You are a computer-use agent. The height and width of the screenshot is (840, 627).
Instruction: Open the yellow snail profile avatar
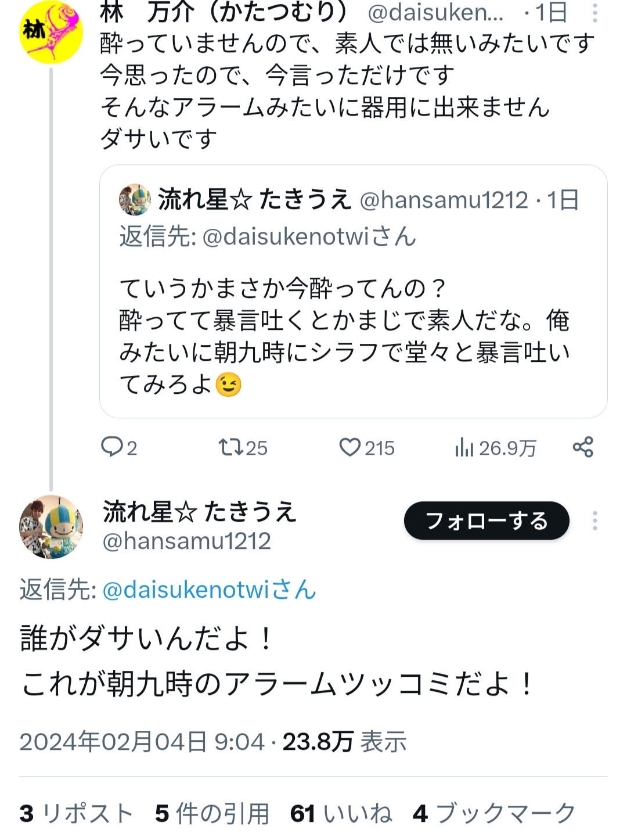coord(51,32)
